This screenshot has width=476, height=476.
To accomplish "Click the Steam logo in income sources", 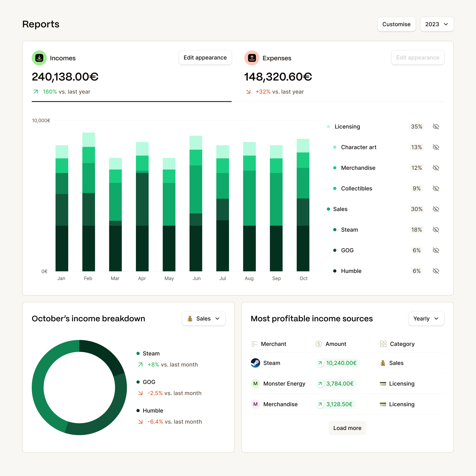I will click(x=255, y=363).
